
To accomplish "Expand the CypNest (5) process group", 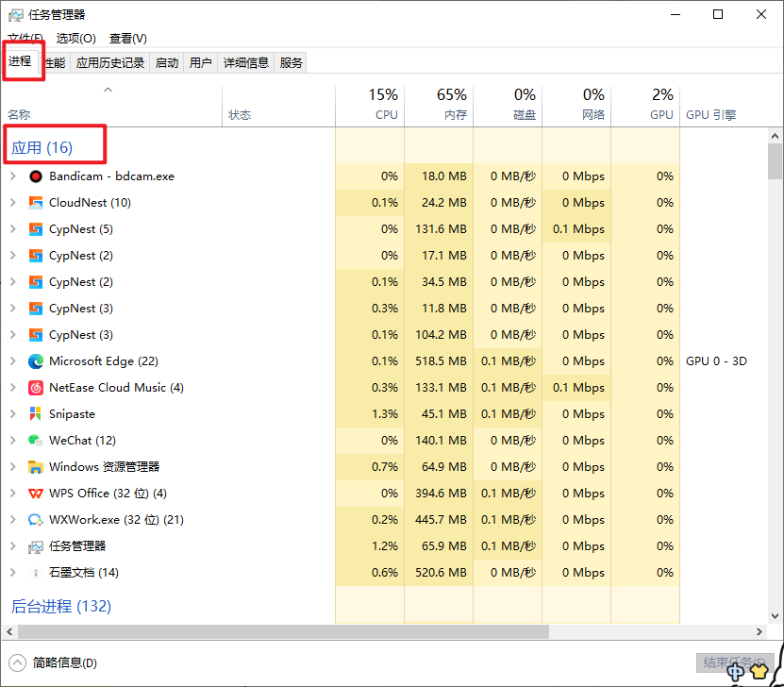I will (x=13, y=229).
